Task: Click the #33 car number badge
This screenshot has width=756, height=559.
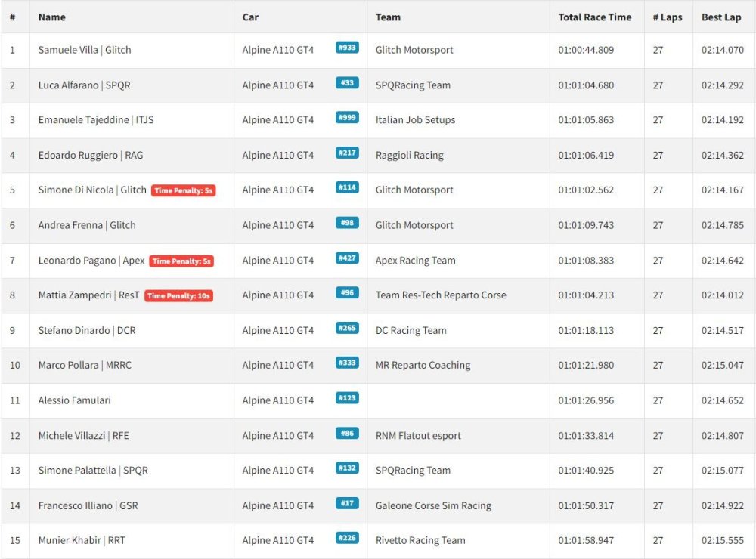Action: 347,83
